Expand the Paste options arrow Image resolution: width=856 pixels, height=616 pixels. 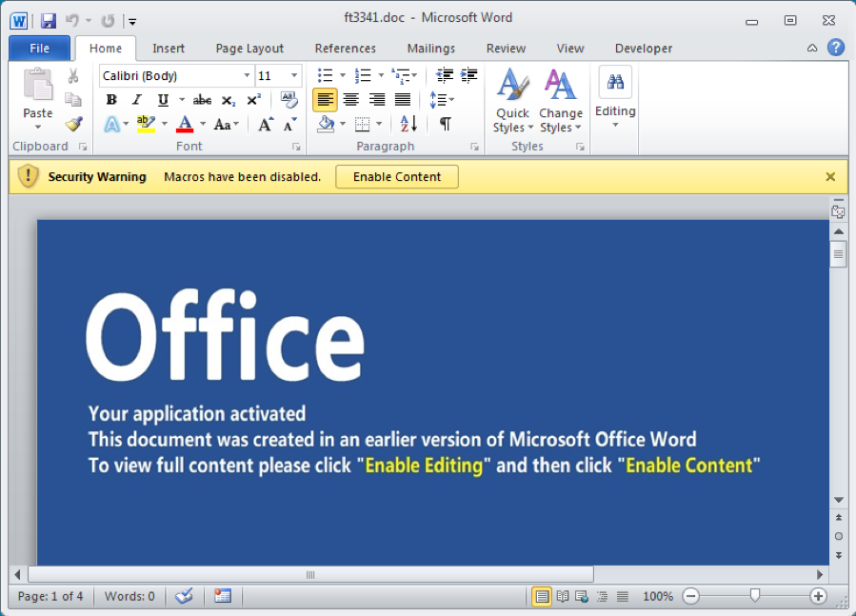38,127
